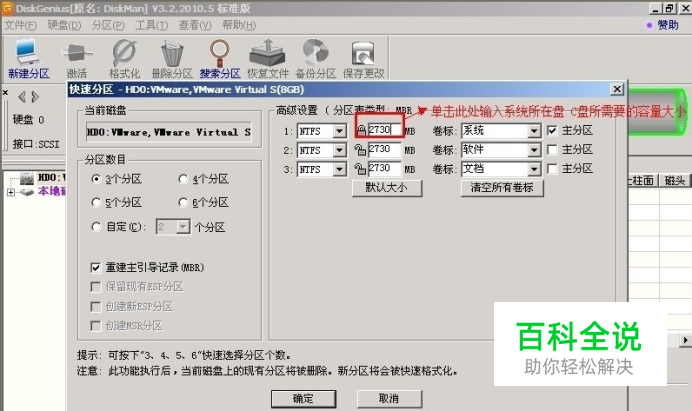This screenshot has width=692, height=411.
Task: Click the partition 2 size input field
Action: tap(384, 149)
